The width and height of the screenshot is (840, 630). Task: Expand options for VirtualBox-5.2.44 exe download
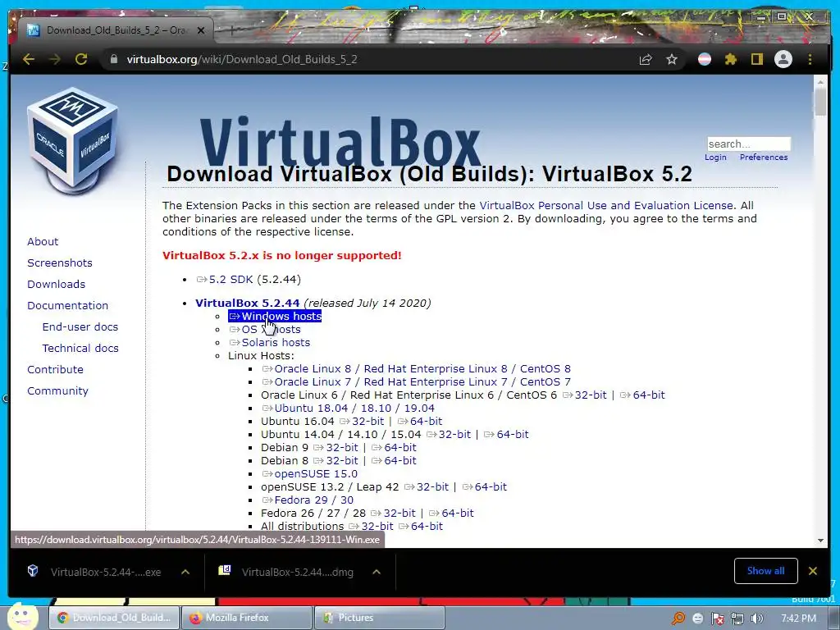tap(185, 572)
